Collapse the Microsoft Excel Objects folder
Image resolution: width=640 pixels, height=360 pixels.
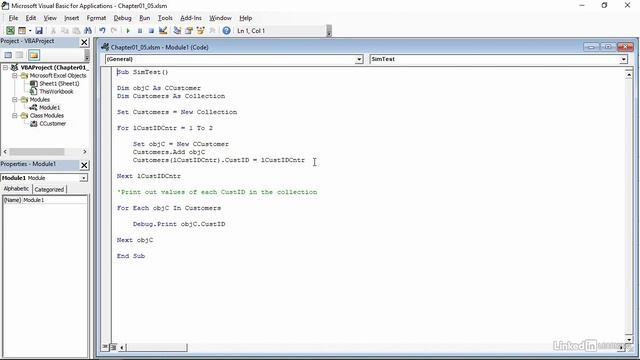[15, 76]
